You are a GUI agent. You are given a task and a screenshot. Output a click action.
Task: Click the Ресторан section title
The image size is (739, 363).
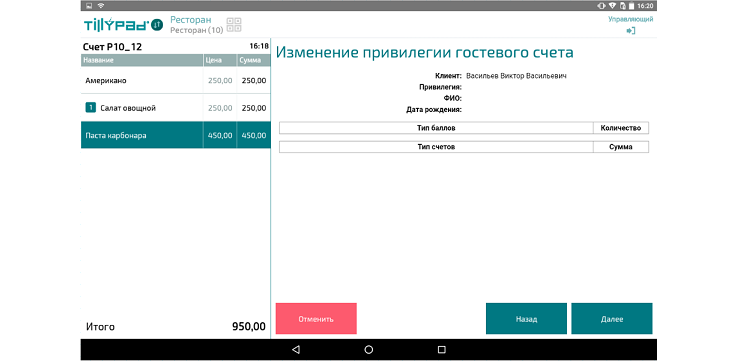[x=190, y=20]
